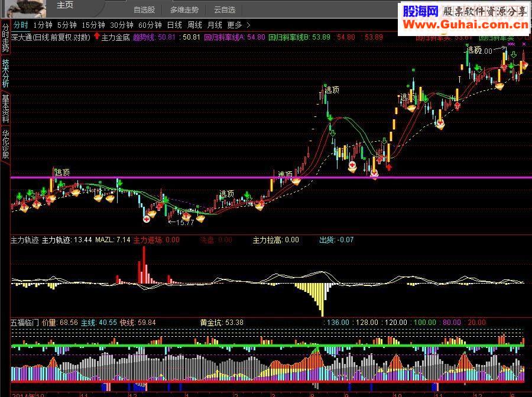The height and width of the screenshot is (397, 532).
Task: Switch to the 分时 period tab
Action: [21, 25]
